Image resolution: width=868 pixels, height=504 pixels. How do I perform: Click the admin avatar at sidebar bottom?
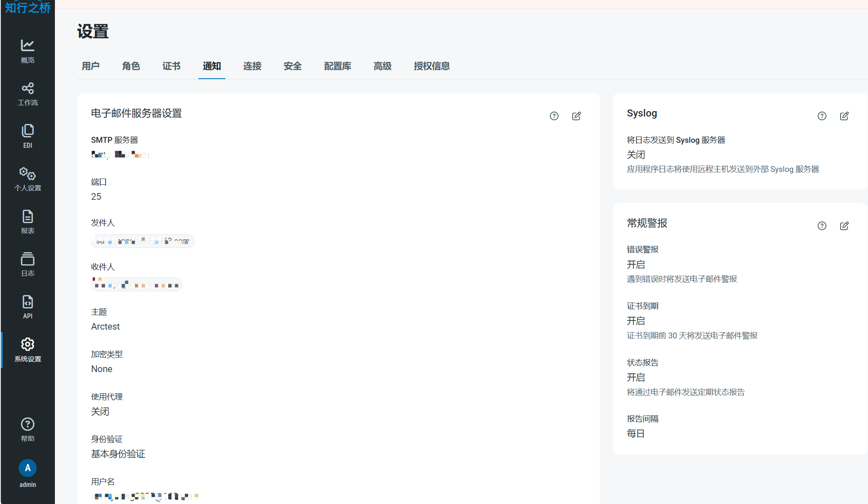(27, 468)
